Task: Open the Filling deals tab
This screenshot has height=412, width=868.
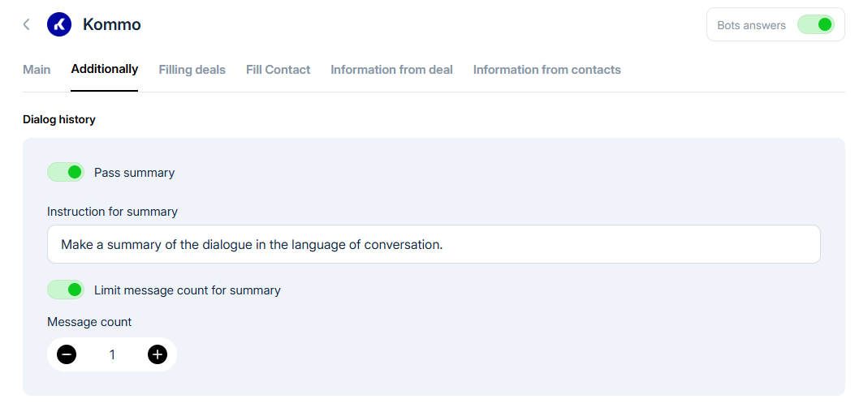Action: tap(192, 70)
